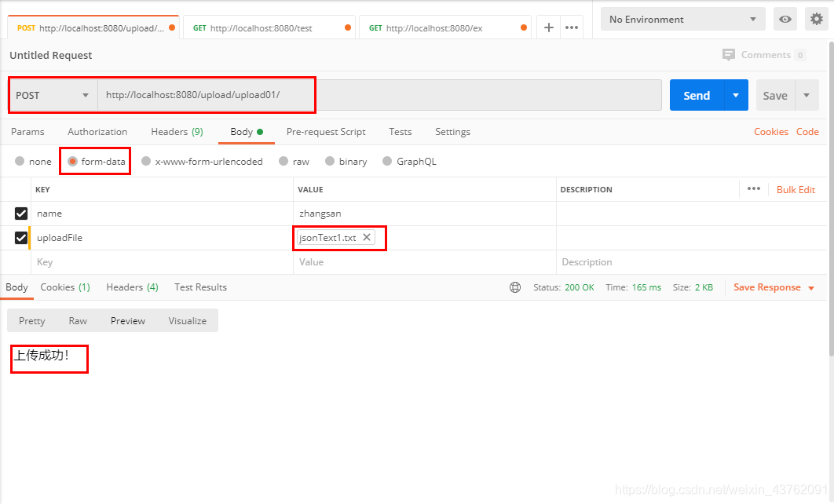Select form-data body type radio
The height and width of the screenshot is (504, 834).
[72, 161]
